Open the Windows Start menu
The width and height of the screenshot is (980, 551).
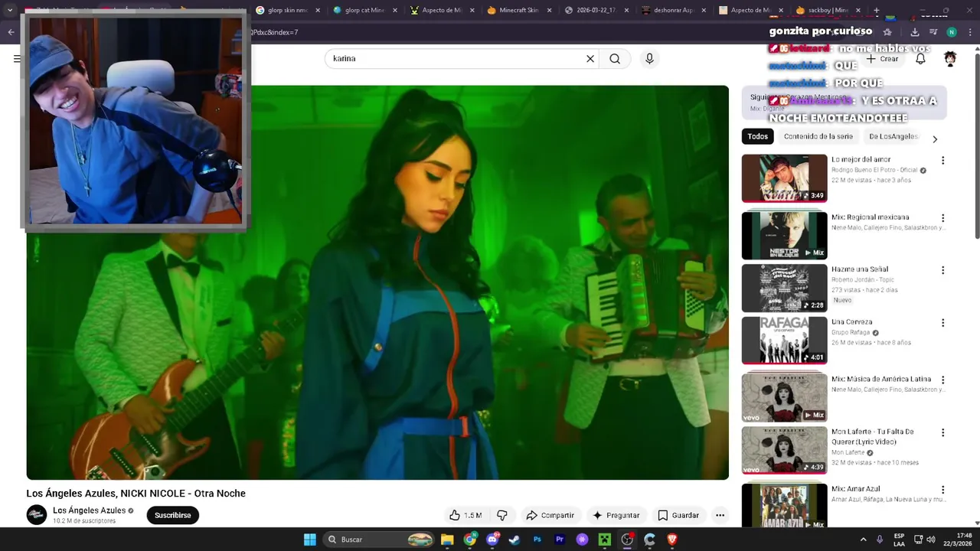[309, 540]
